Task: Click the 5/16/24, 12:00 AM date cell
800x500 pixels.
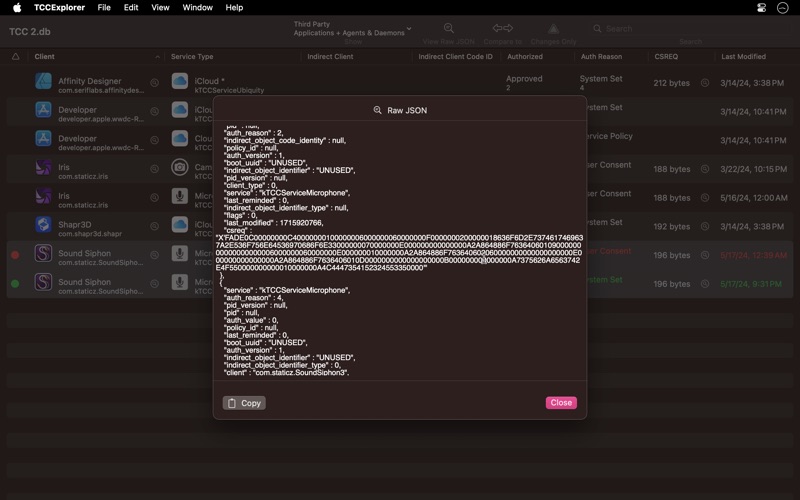Action: (x=754, y=197)
